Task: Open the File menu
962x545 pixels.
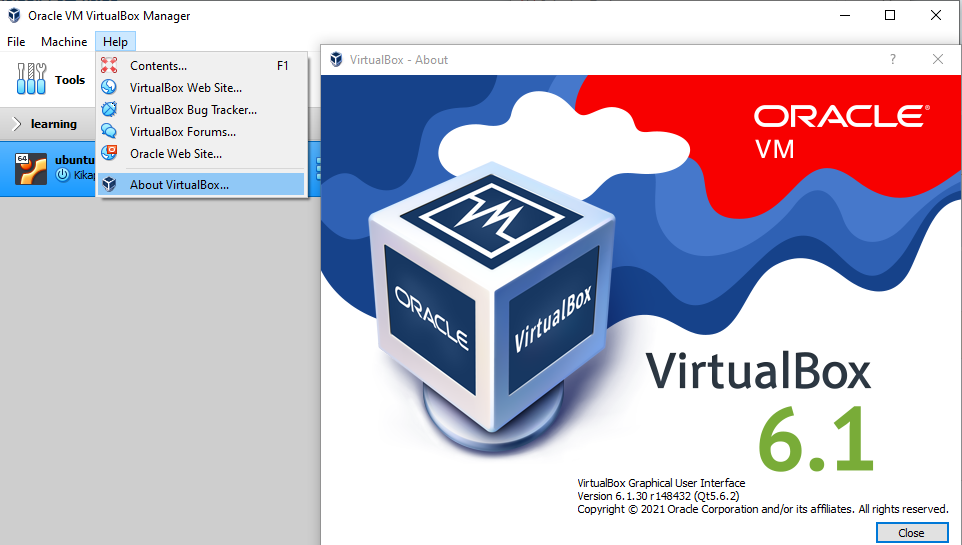Action: (x=16, y=42)
